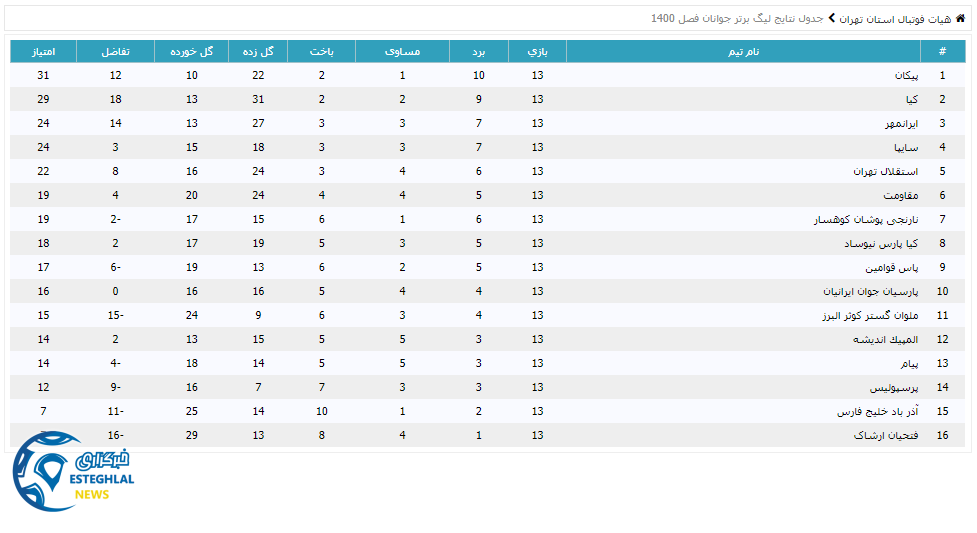Click the امتیاز column header

[43, 51]
